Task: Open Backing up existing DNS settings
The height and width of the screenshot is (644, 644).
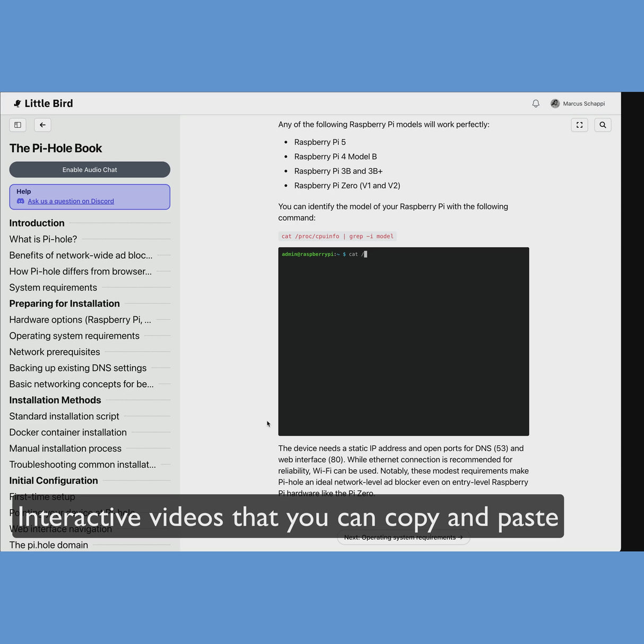Action: point(77,368)
